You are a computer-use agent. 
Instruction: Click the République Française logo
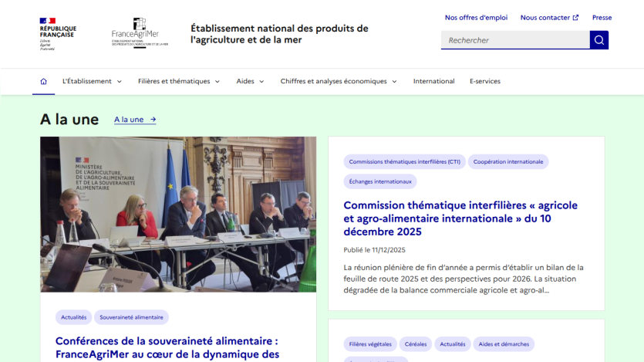pos(58,34)
